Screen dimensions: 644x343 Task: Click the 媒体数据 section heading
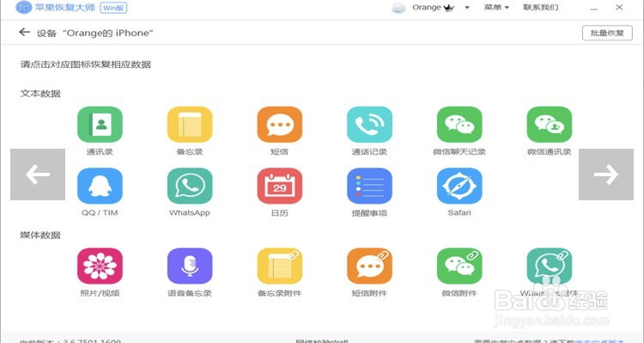coord(40,236)
